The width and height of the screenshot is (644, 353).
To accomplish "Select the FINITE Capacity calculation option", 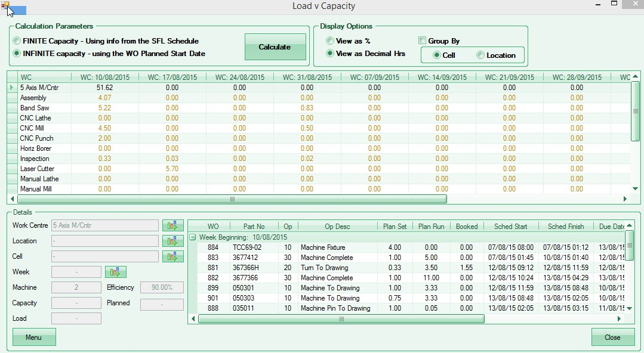I will (x=17, y=41).
